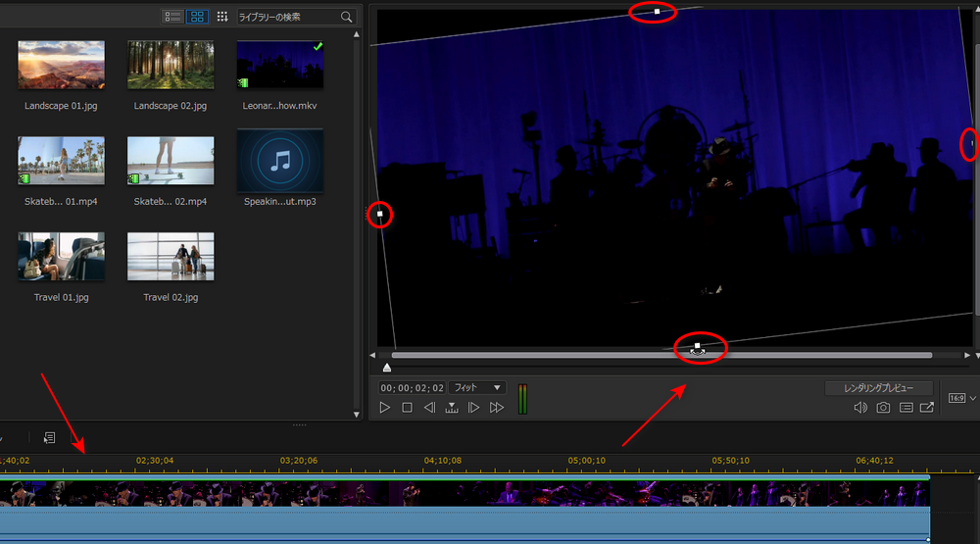Click the fast forward button
This screenshot has width=980, height=544.
(x=497, y=408)
